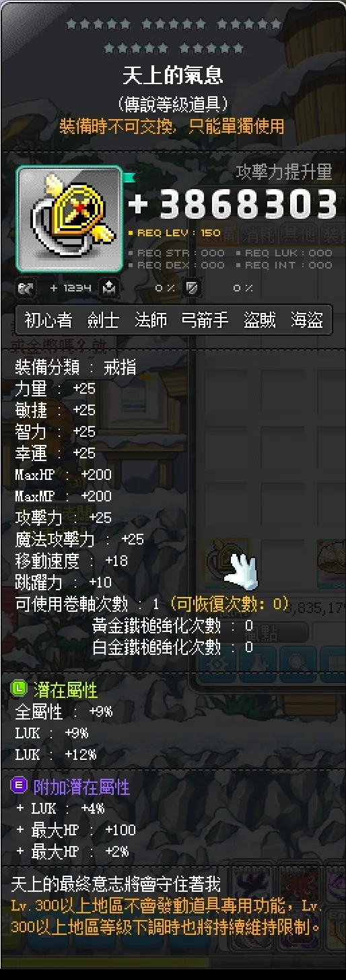The image size is (346, 980).
Task: Click the boss damage icon left of first 0%
Action: click(x=110, y=289)
